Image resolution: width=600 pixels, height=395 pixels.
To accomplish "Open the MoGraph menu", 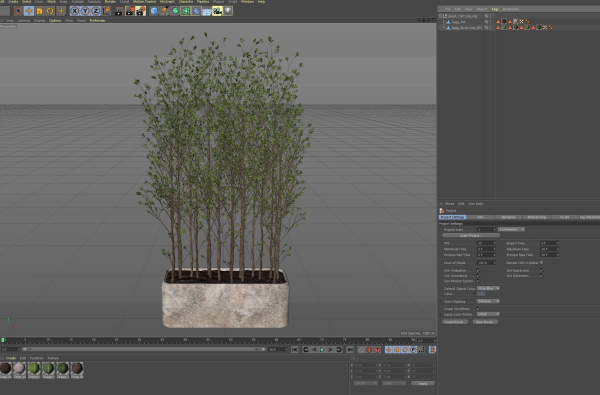I will [x=167, y=2].
